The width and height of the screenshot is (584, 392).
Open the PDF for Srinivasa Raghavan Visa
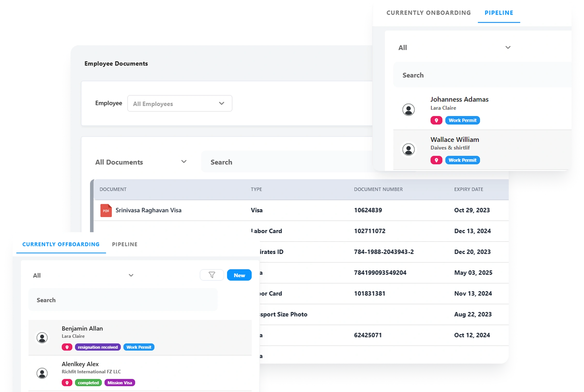pyautogui.click(x=106, y=210)
